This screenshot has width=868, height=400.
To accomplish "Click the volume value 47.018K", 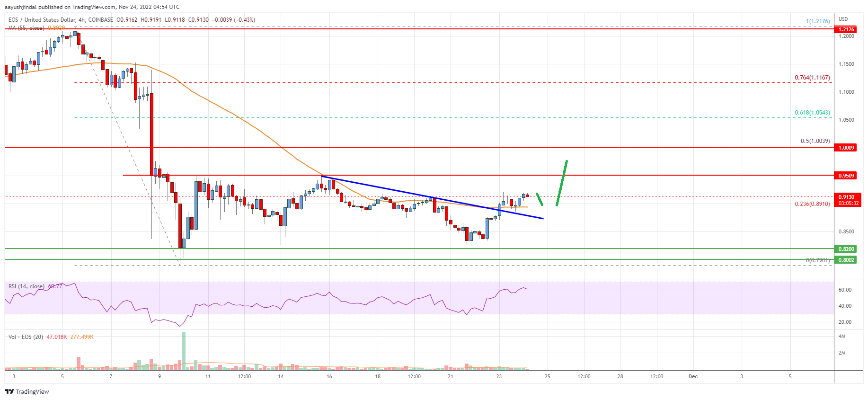I will click(x=56, y=337).
